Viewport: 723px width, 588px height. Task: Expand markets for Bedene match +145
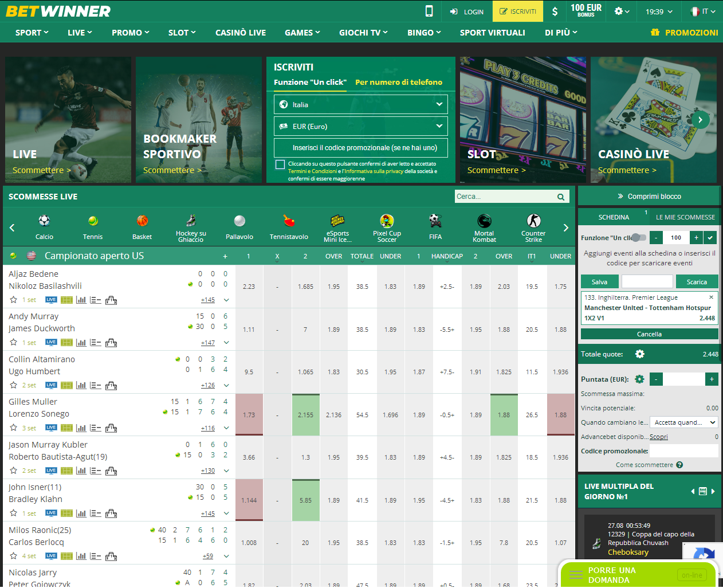click(x=208, y=300)
